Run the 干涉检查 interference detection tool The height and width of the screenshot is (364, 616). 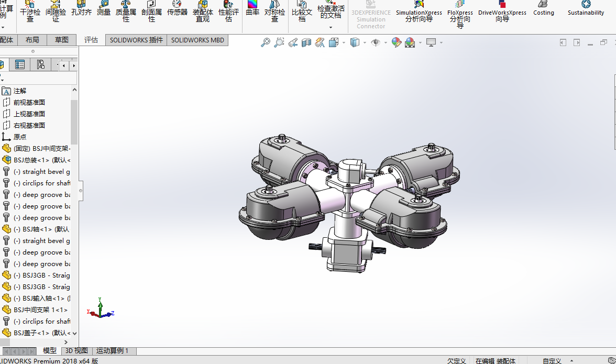pyautogui.click(x=30, y=11)
